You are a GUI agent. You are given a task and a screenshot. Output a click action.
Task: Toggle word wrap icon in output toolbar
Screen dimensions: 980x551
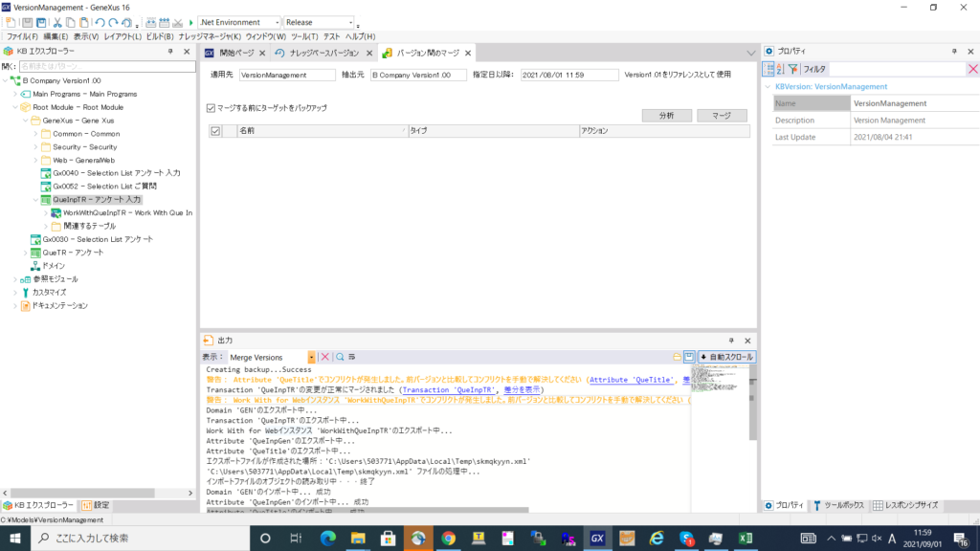(x=352, y=357)
